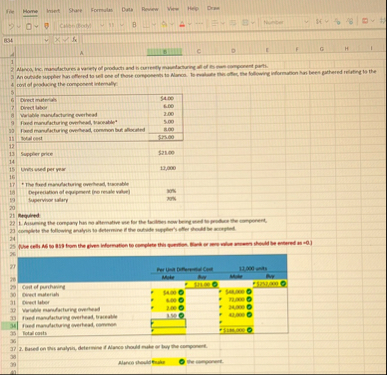Screen dimensions: 387x375
Task: Select the row 34 header
Action: coord(13,325)
